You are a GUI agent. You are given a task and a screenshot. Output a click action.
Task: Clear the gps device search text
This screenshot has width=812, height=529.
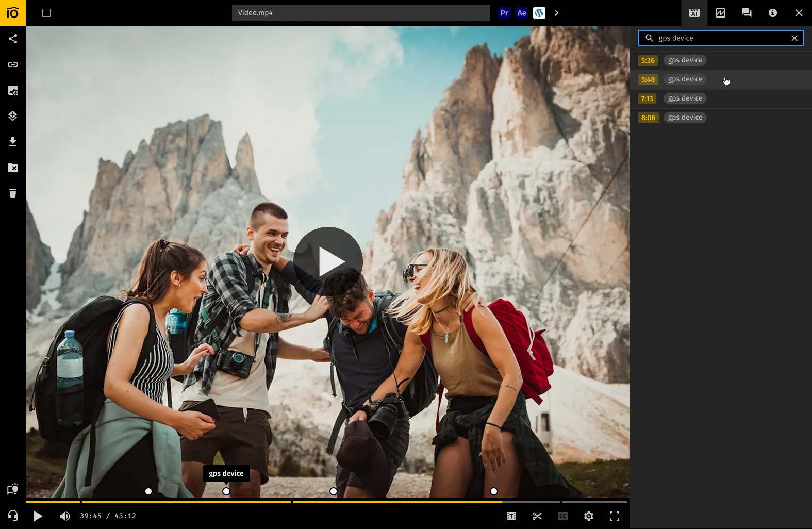point(794,38)
